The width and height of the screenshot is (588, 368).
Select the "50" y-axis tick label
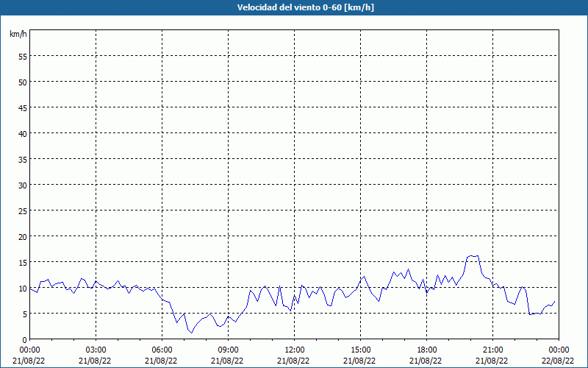23,82
